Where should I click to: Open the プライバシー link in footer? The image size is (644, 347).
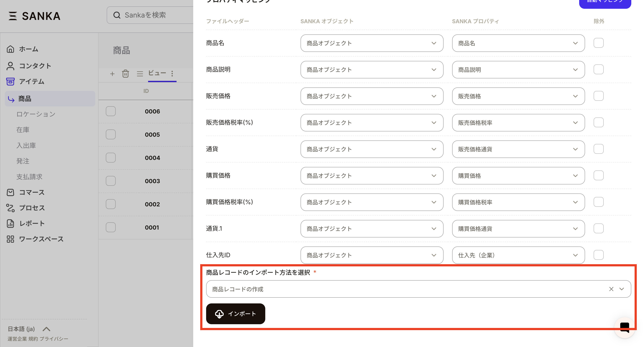[x=54, y=339]
